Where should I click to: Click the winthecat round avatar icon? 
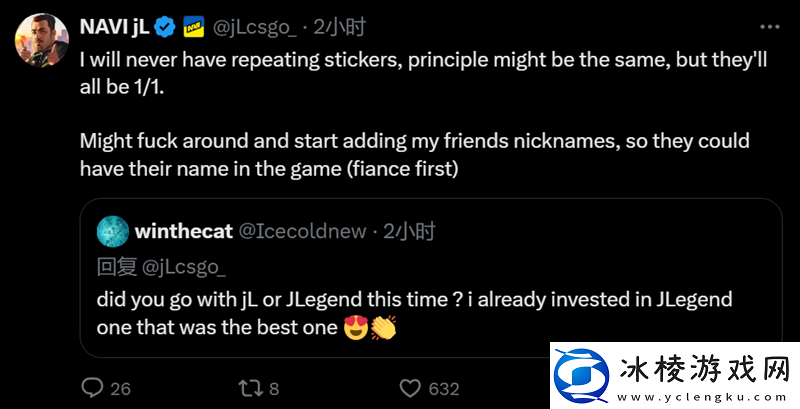tap(111, 232)
